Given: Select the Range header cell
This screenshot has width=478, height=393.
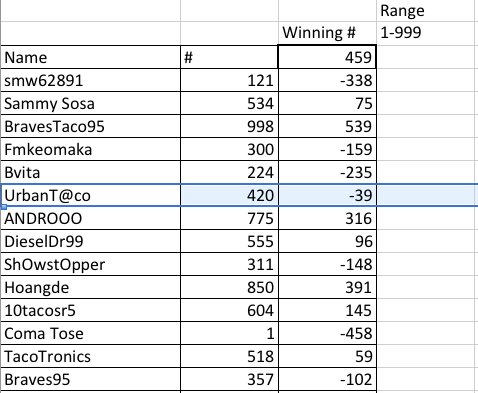Looking at the screenshot, I should pos(425,11).
